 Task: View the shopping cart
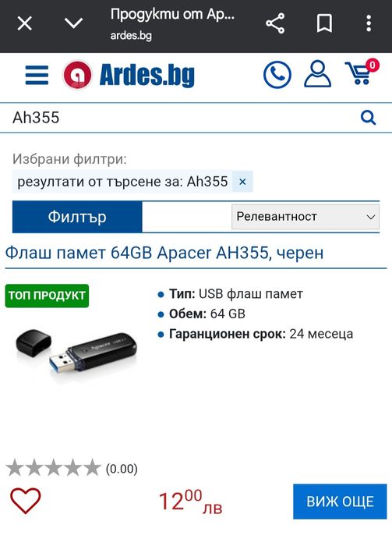(362, 73)
